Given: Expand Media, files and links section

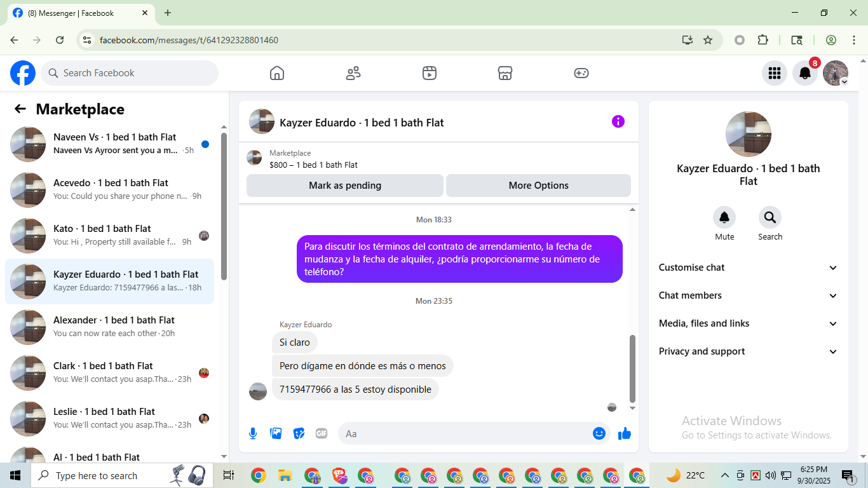Looking at the screenshot, I should pyautogui.click(x=749, y=323).
